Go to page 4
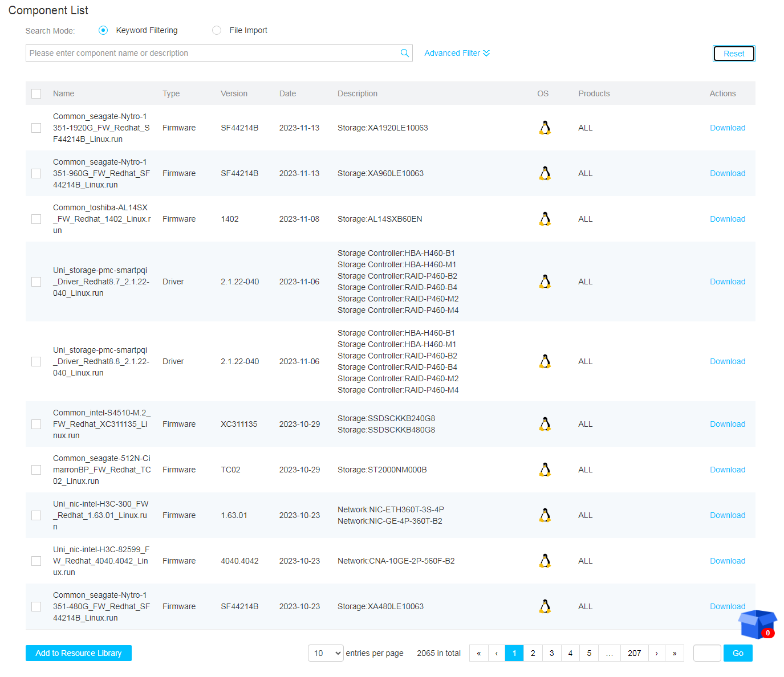 tap(570, 653)
